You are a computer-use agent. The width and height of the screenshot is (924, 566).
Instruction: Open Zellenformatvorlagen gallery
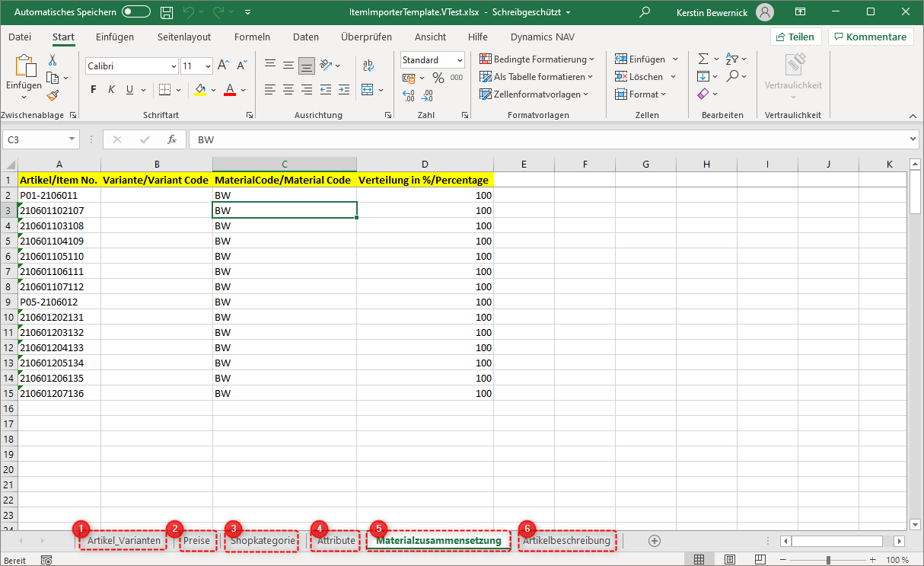tap(534, 94)
